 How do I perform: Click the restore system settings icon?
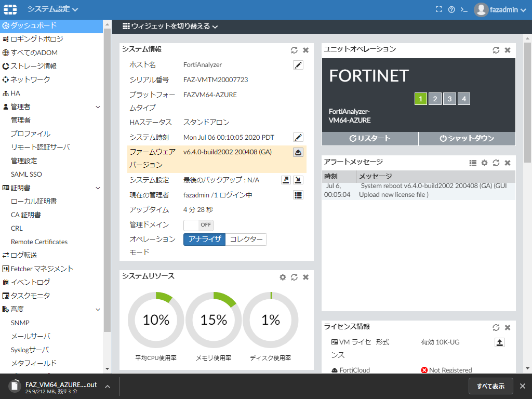(x=298, y=180)
